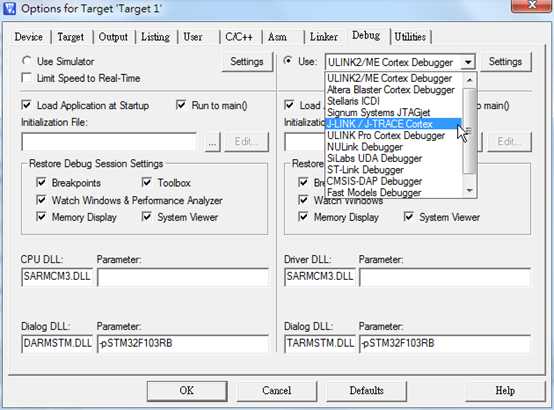Open the Output tab
554x410 pixels.
pyautogui.click(x=113, y=37)
